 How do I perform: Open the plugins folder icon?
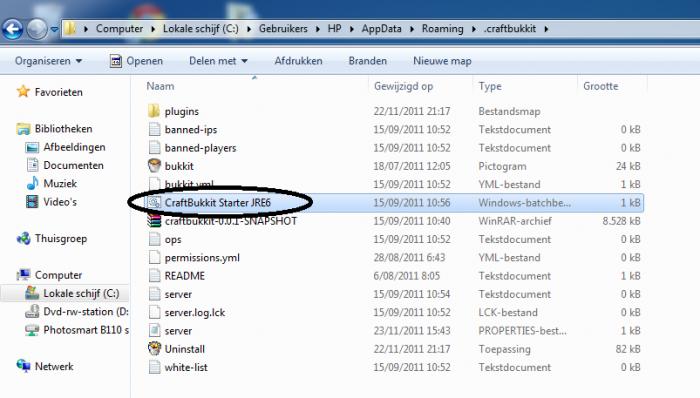(154, 111)
